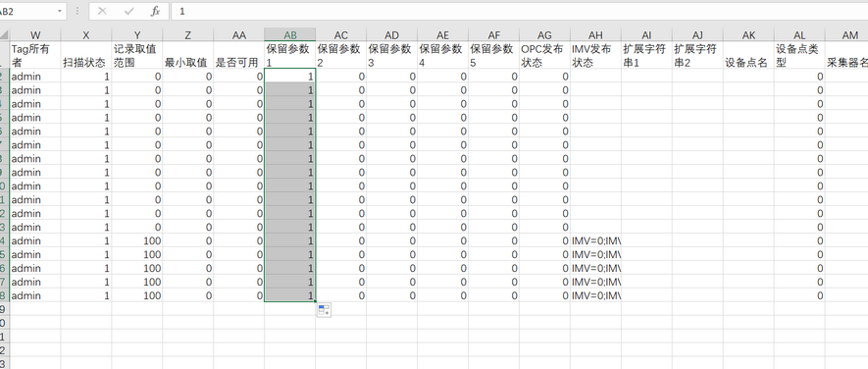Image resolution: width=868 pixels, height=369 pixels.
Task: Select column AG header
Action: click(544, 35)
